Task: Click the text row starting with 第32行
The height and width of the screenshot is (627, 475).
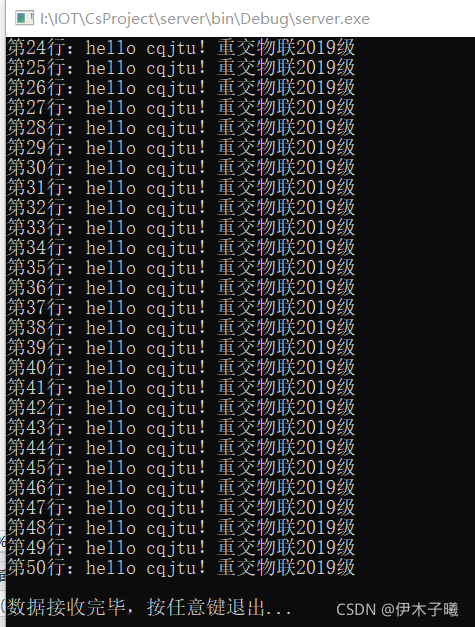Action: 181,208
